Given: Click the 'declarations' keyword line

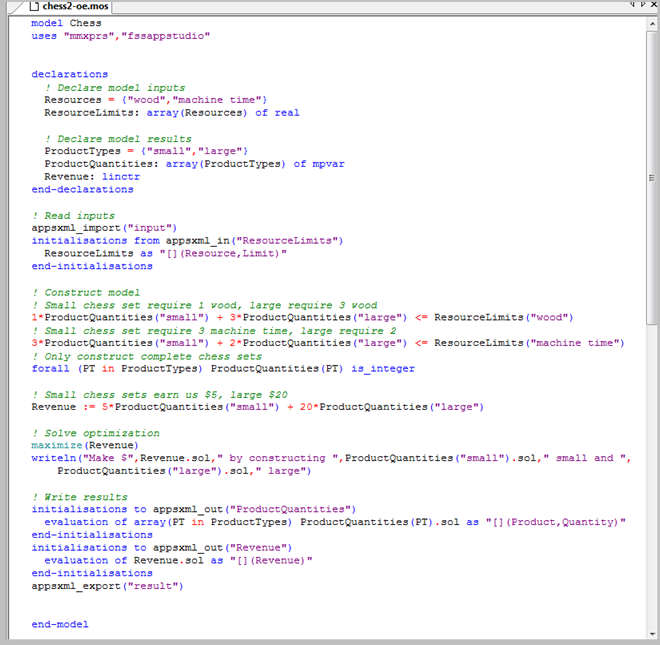Looking at the screenshot, I should pos(69,74).
